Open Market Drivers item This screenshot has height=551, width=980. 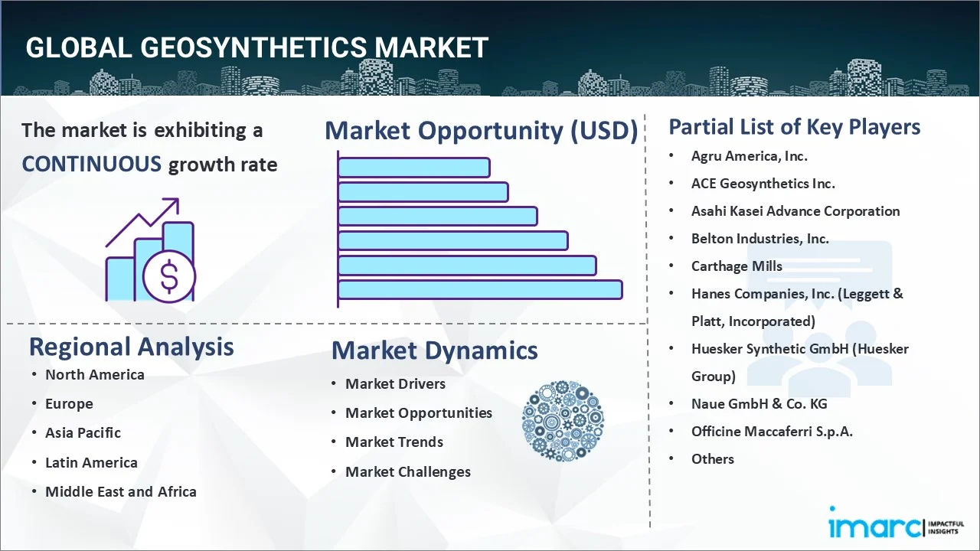tap(395, 383)
